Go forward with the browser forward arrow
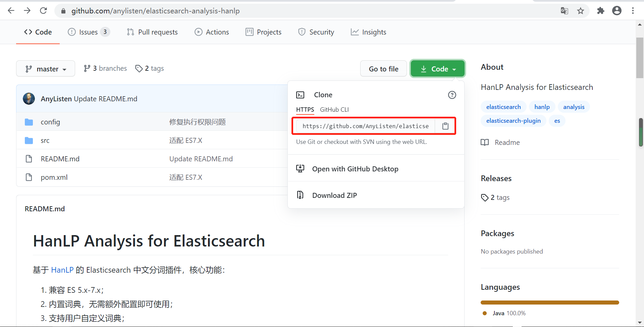Screen dimensions: 644x327 27,11
